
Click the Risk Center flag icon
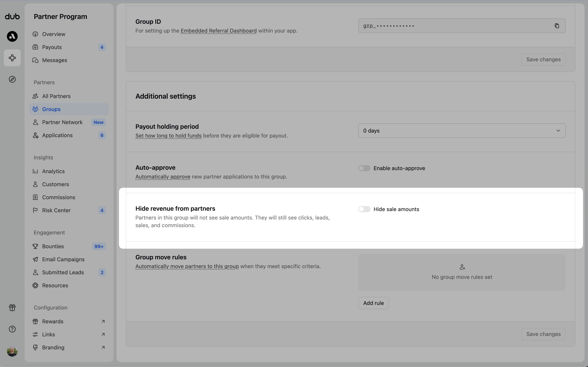point(35,211)
